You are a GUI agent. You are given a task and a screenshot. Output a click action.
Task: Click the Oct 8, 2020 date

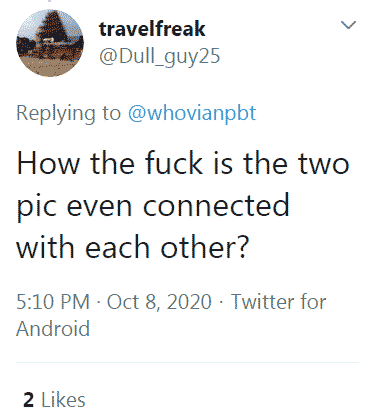(x=159, y=302)
